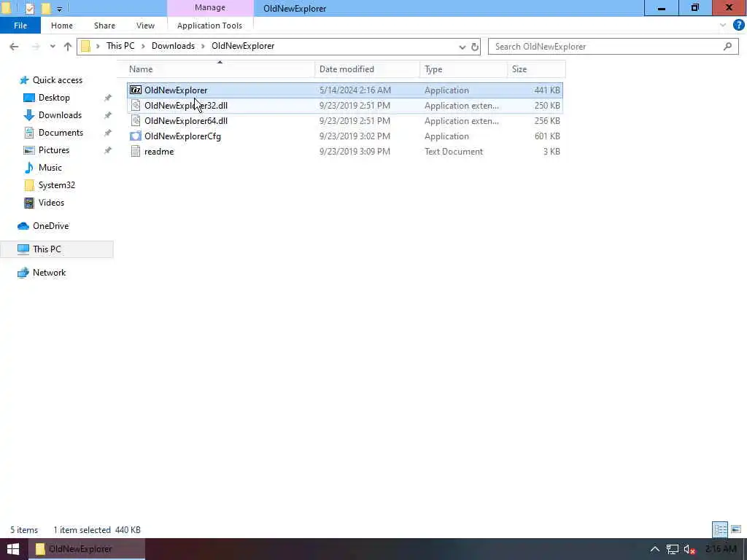Select the Application Tools tab
This screenshot has height=560, width=747.
tap(209, 26)
